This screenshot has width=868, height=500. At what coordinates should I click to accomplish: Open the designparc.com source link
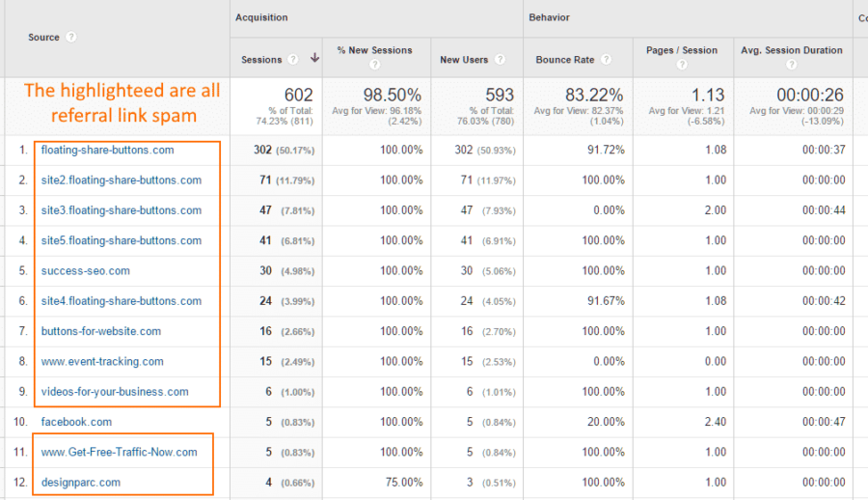pyautogui.click(x=81, y=483)
